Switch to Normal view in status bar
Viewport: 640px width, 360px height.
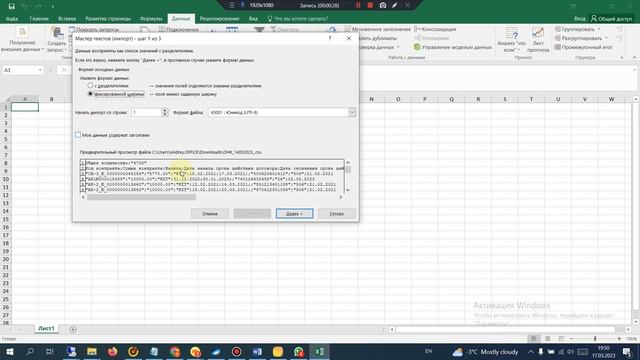533,338
